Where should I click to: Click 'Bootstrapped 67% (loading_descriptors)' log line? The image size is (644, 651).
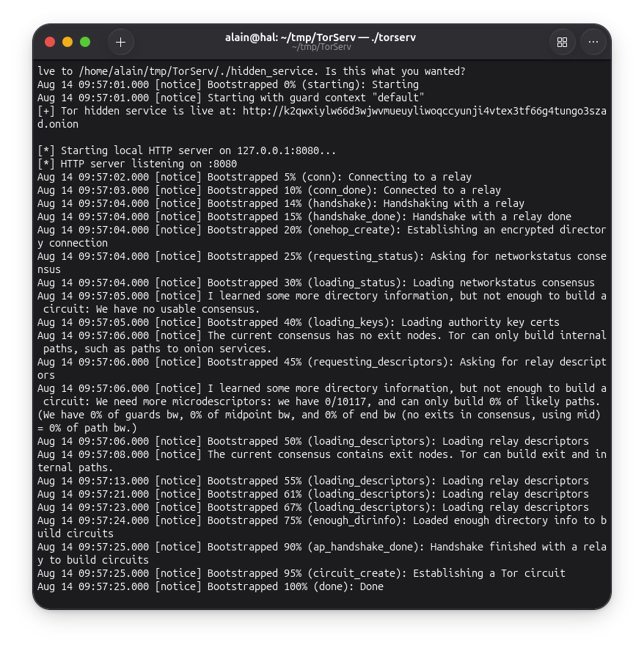pos(313,507)
